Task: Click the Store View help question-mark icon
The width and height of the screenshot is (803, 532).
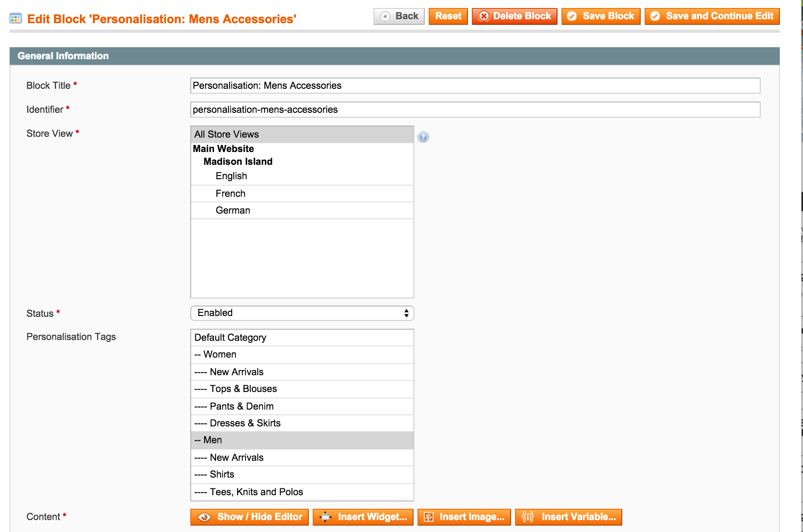Action: click(x=423, y=137)
